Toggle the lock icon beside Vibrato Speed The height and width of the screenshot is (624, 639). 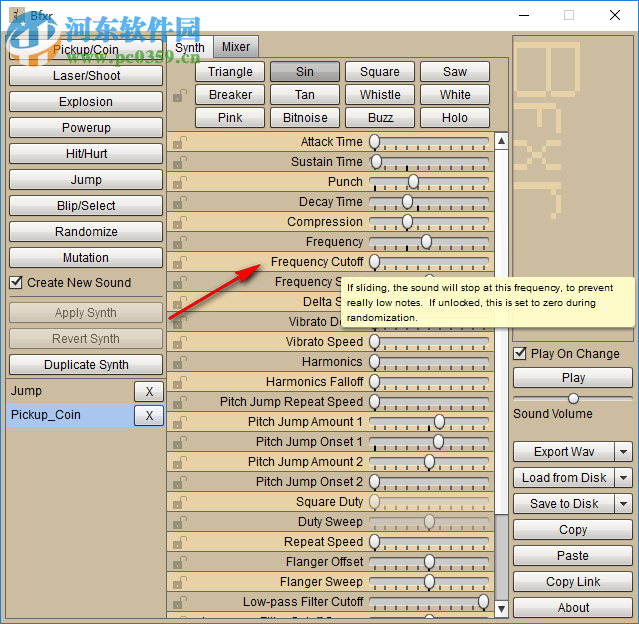(x=180, y=342)
